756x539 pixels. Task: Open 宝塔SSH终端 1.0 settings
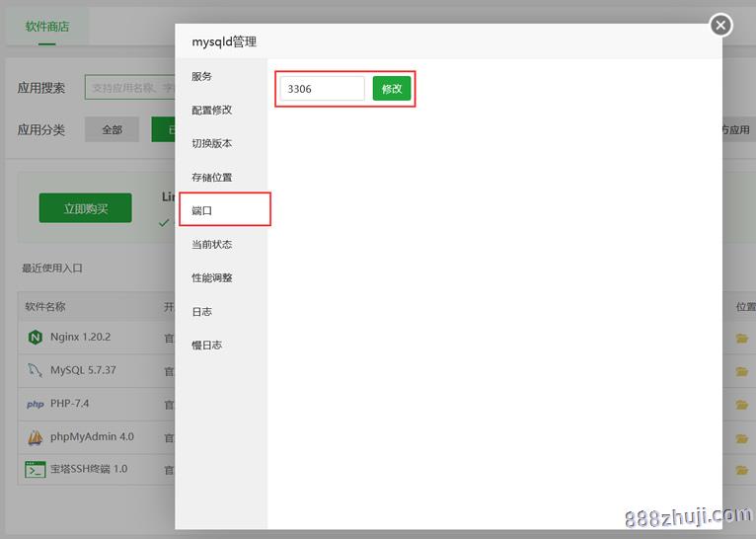89,469
